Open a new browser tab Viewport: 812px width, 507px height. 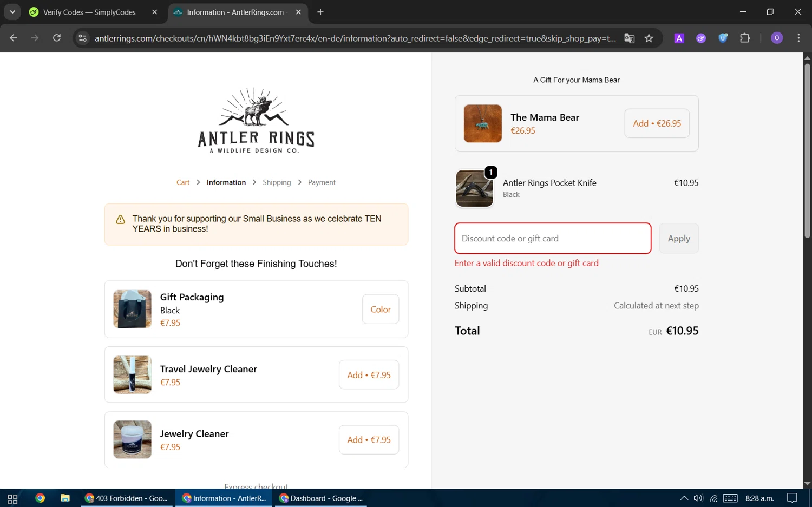pyautogui.click(x=320, y=12)
